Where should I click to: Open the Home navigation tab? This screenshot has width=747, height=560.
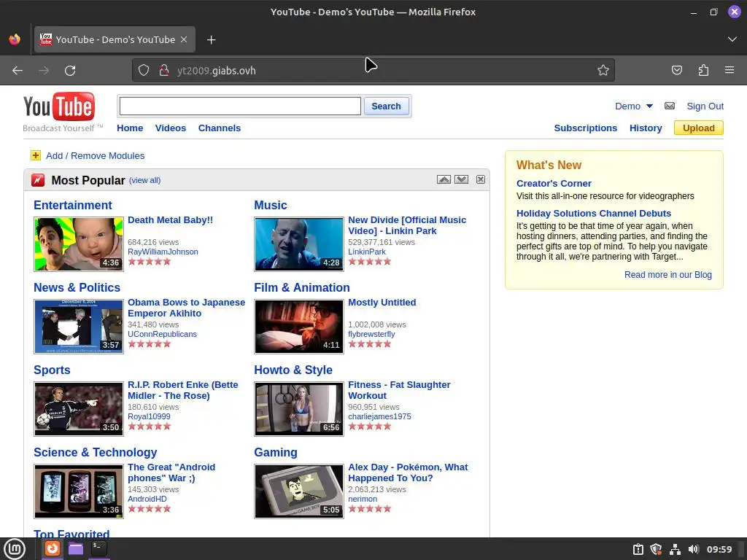coord(130,128)
